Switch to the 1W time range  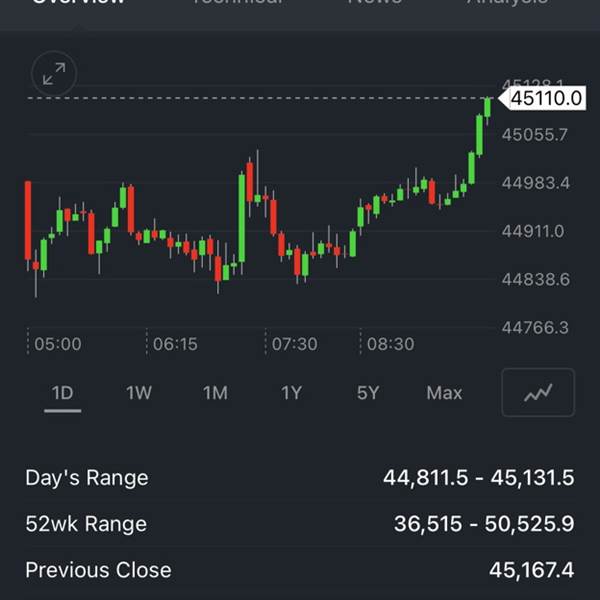[x=139, y=393]
